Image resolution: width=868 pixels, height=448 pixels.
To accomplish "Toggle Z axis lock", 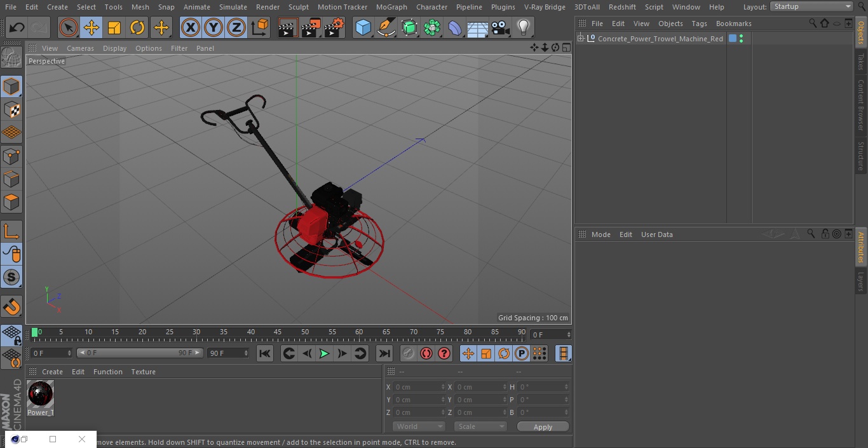I will point(236,27).
